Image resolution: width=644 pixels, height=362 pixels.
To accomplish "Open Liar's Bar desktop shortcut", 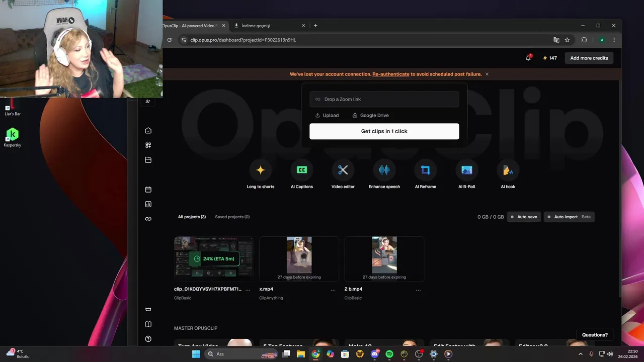I will coord(12,108).
